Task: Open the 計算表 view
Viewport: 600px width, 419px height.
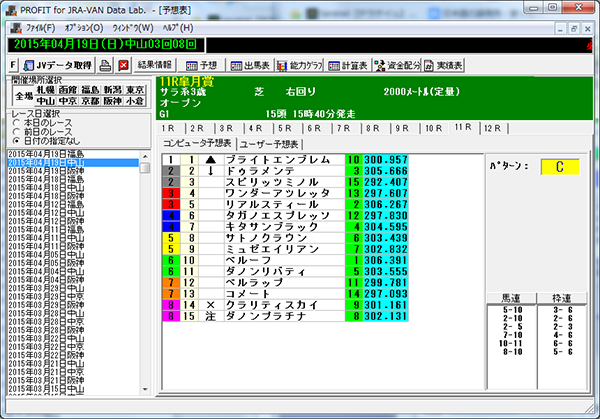Action: pyautogui.click(x=348, y=65)
